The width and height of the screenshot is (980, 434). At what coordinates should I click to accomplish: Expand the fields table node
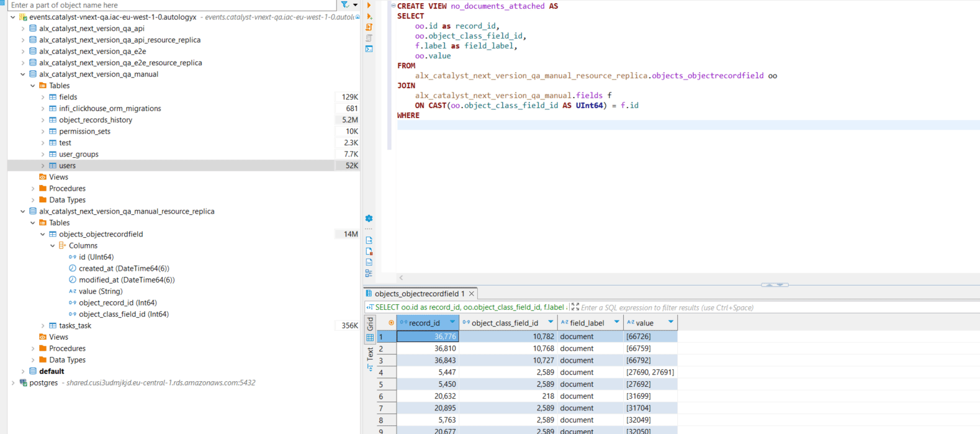43,97
